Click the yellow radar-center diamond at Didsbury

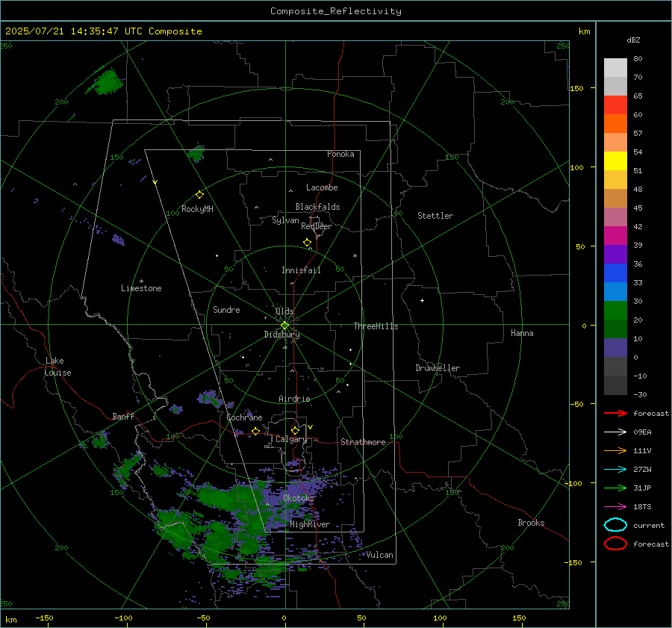click(285, 326)
